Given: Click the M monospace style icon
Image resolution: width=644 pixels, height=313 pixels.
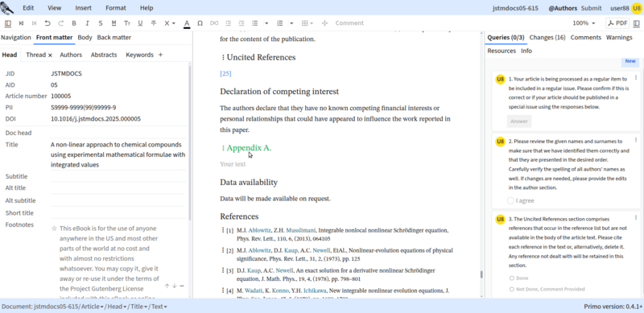Looking at the screenshot, I should [114, 23].
